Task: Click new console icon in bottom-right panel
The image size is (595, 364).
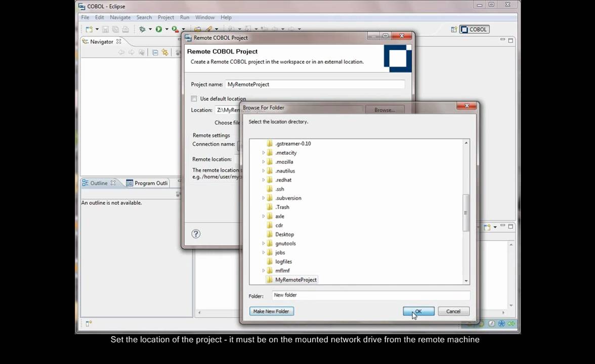Action: point(487,226)
